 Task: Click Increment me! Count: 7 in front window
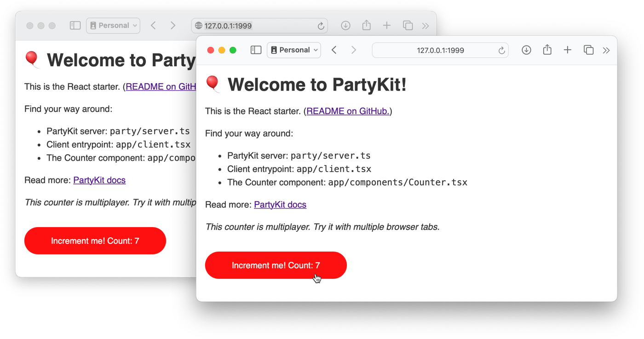coord(276,265)
